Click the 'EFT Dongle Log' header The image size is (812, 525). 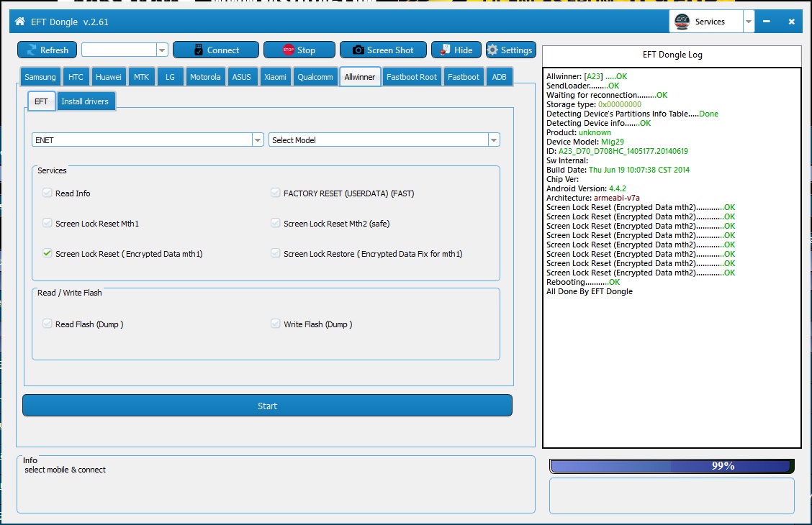(x=672, y=55)
